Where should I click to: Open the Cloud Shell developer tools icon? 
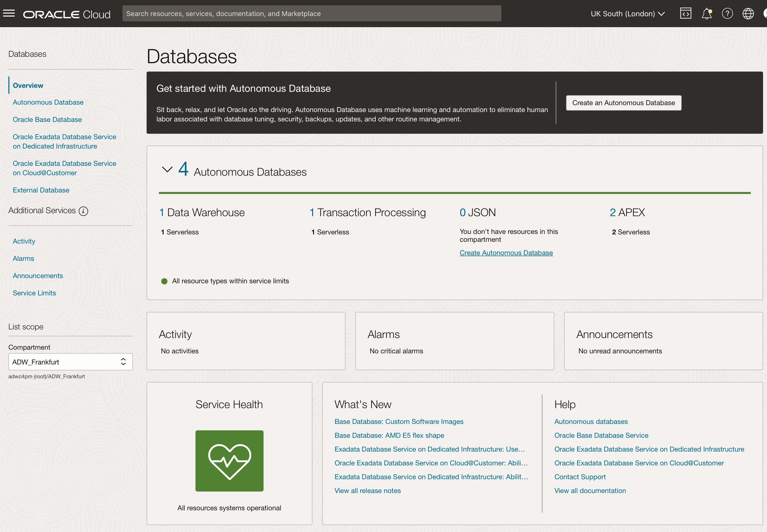pos(685,13)
